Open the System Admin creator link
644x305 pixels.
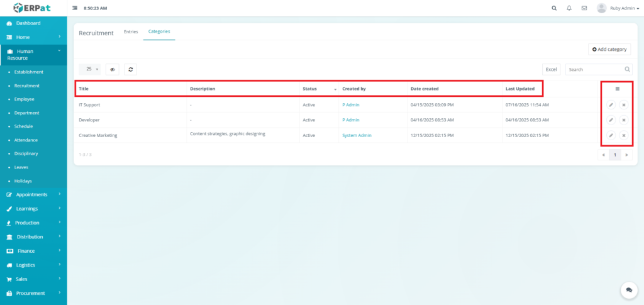click(357, 135)
